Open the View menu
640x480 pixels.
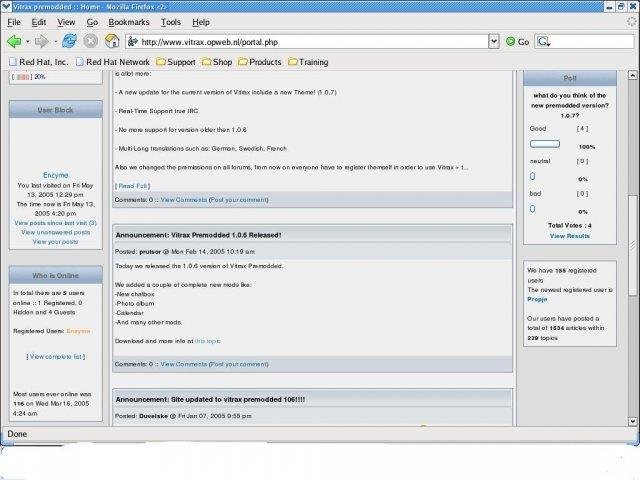pyautogui.click(x=66, y=22)
